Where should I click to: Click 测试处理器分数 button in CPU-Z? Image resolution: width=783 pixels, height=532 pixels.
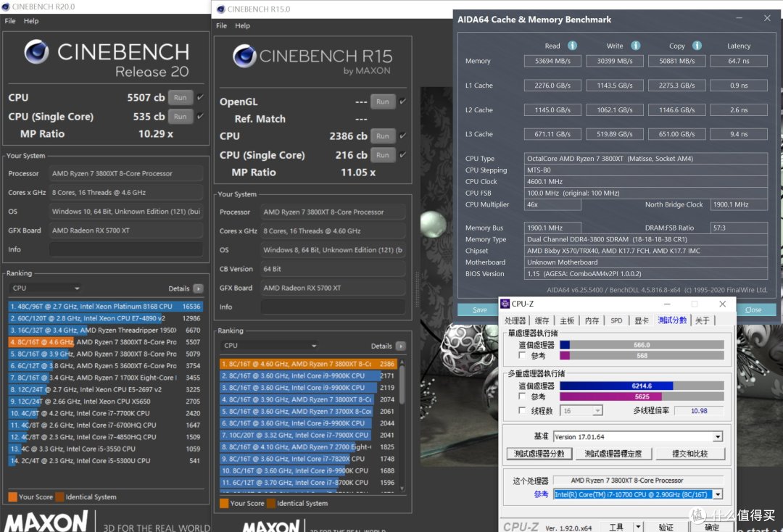click(x=539, y=454)
